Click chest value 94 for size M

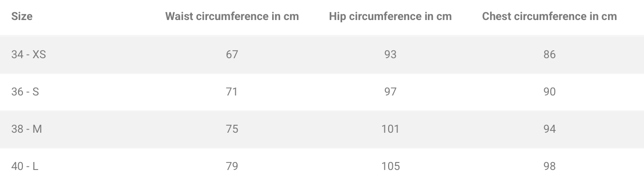point(549,129)
